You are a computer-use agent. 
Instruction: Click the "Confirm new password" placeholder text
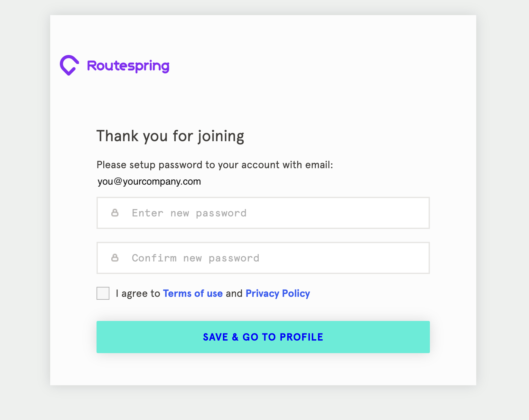coord(195,258)
